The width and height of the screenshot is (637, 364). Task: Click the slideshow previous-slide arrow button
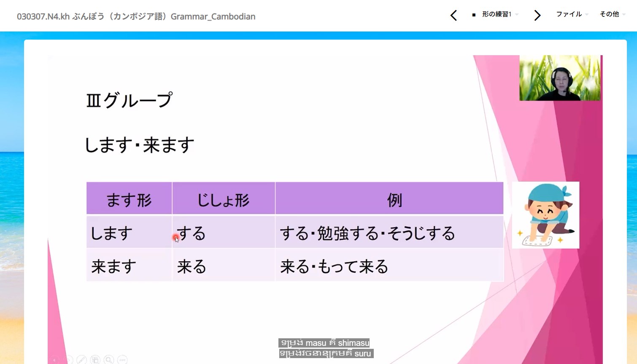[x=55, y=360]
